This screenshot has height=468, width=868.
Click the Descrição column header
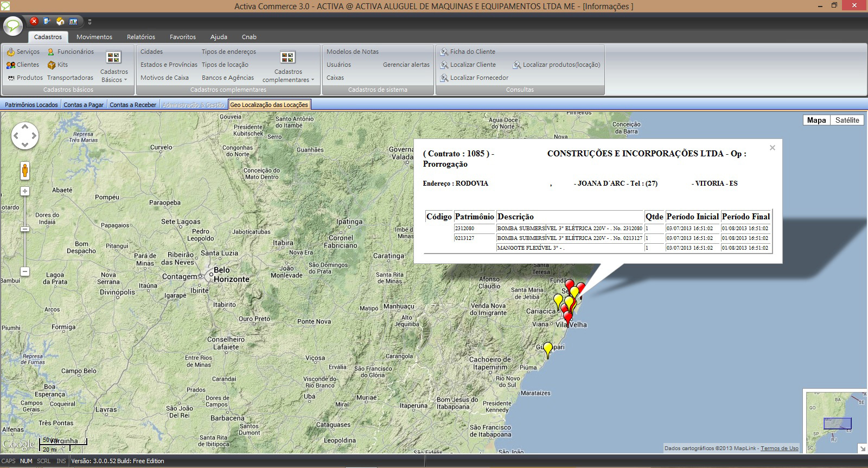(570, 217)
